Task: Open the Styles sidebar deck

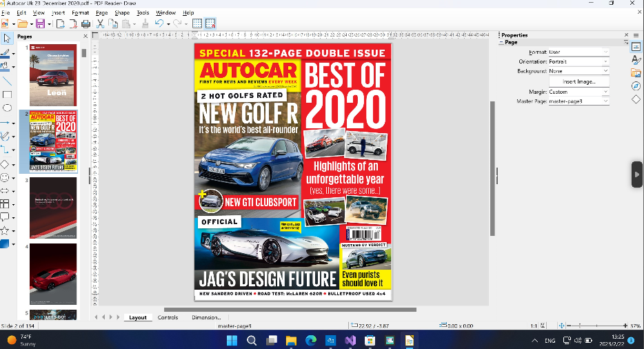Action: coord(636,60)
